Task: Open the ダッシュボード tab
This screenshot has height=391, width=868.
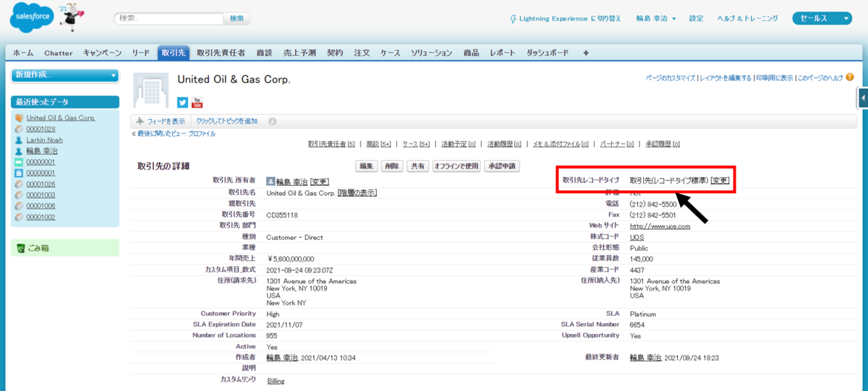Action: point(548,53)
